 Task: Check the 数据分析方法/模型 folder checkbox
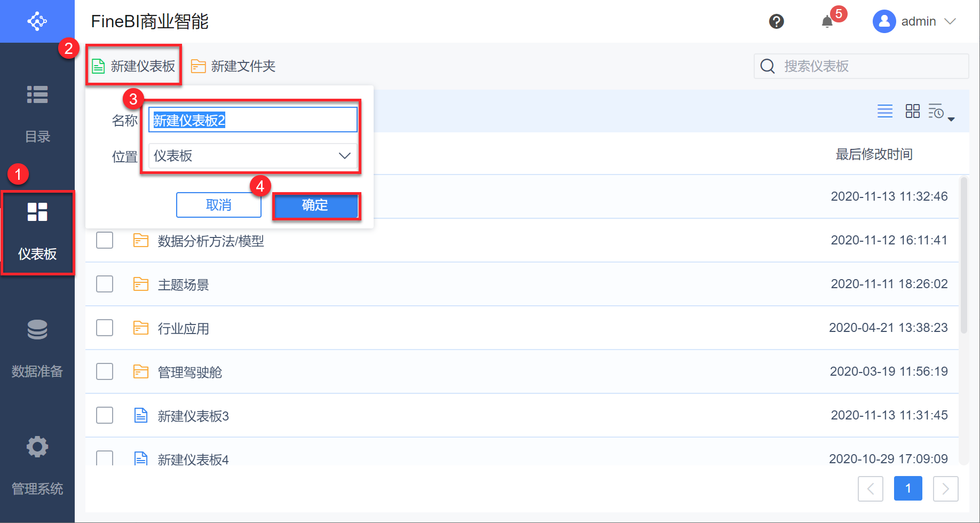pyautogui.click(x=105, y=240)
